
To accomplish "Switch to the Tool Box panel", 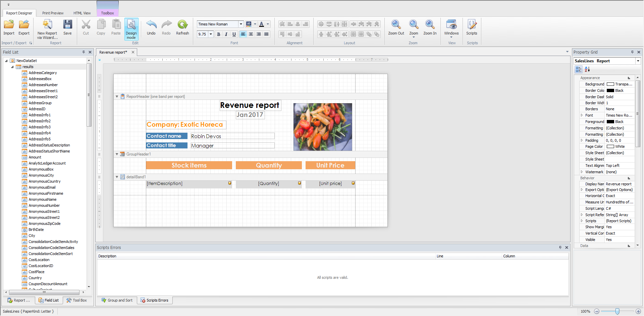I will pyautogui.click(x=76, y=300).
